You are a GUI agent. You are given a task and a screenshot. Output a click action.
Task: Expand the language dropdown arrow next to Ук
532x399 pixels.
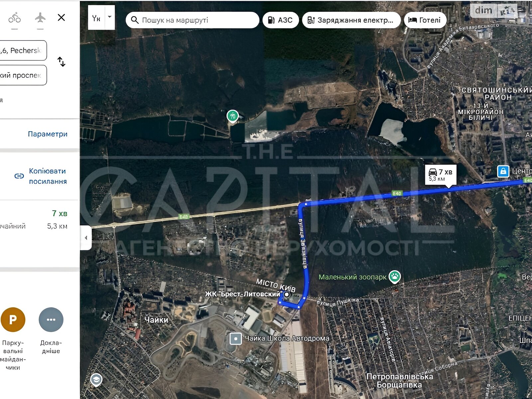point(110,17)
